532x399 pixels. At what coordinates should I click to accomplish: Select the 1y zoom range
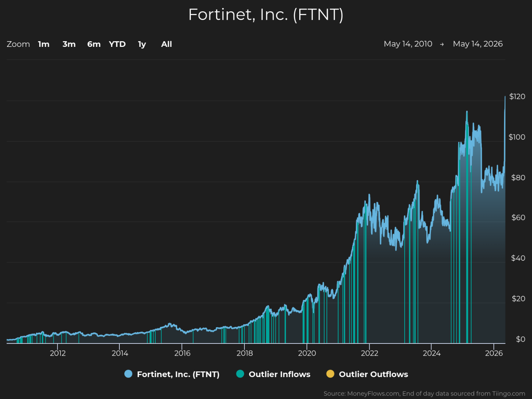pyautogui.click(x=142, y=44)
